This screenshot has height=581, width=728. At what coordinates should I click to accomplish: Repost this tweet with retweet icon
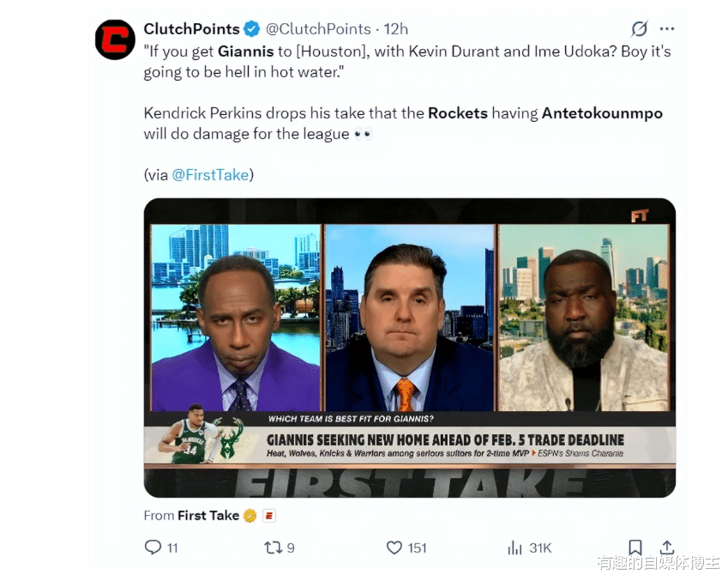[273, 548]
